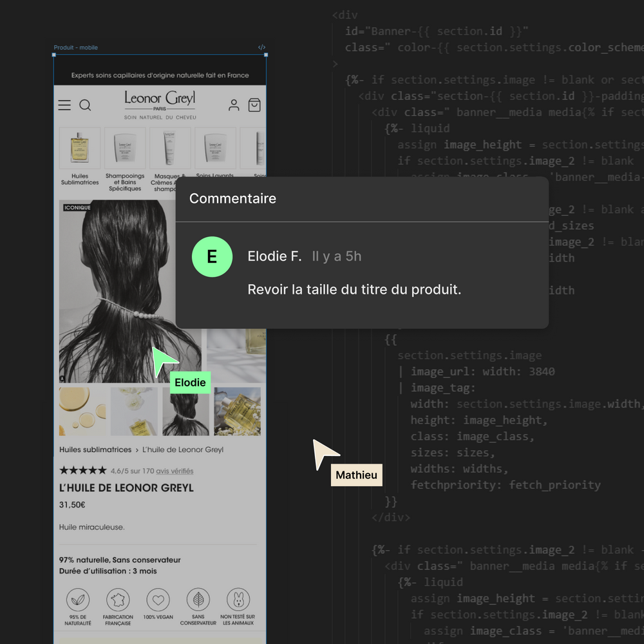Click the code view icon above frame

click(261, 48)
